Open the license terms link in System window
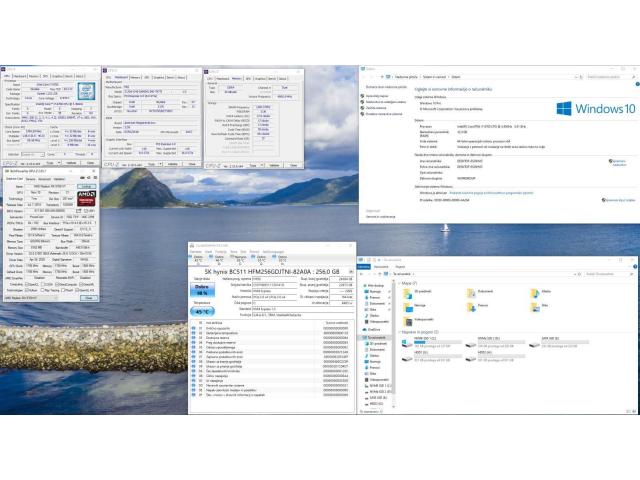 coord(491,193)
